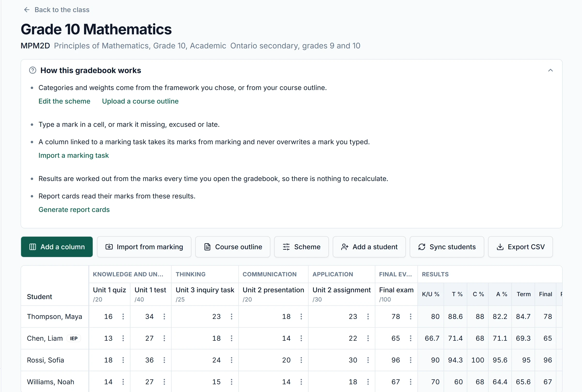This screenshot has height=392, width=582.
Task: Click the 'Edit the scheme' link
Action: (64, 101)
